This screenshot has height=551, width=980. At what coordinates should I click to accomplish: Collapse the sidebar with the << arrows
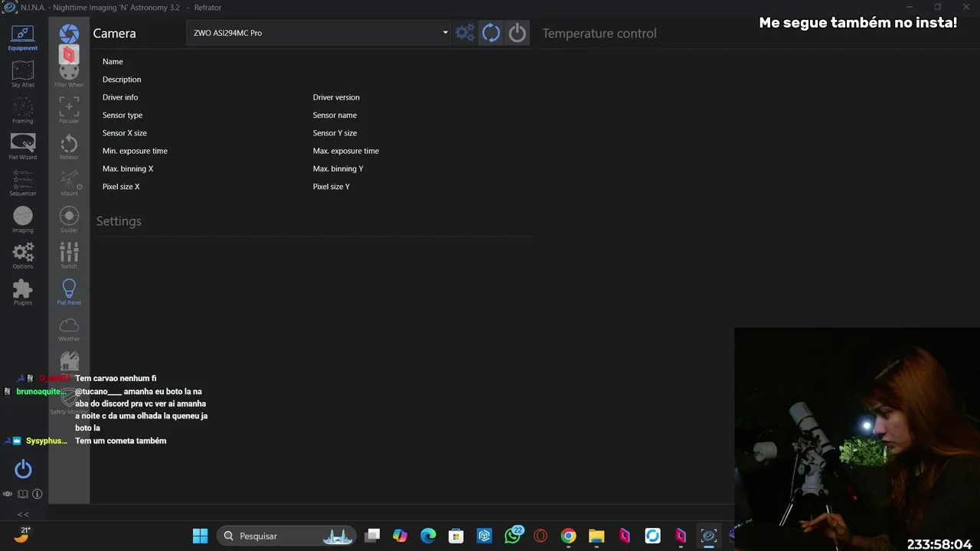(23, 514)
